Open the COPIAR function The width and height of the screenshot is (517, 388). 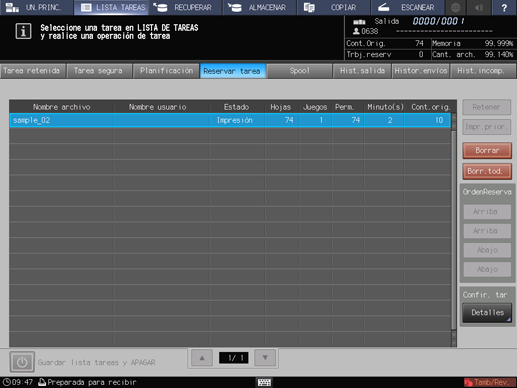(x=333, y=7)
